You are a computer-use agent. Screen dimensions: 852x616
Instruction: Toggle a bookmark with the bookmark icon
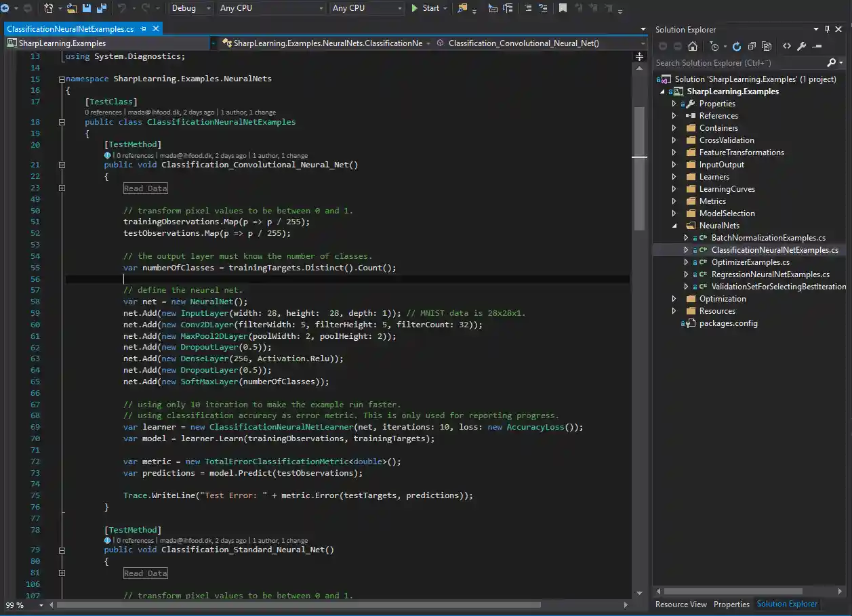pyautogui.click(x=563, y=8)
